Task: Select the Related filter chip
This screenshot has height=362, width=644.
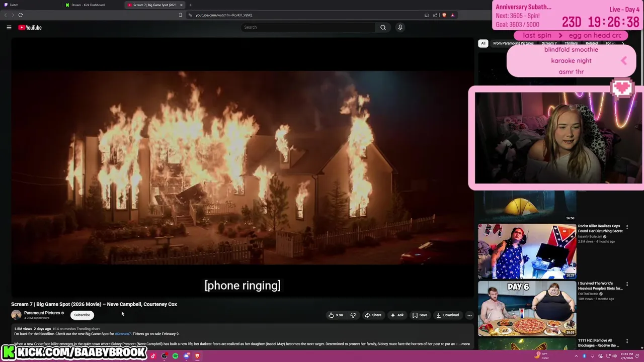Action: pos(592,44)
